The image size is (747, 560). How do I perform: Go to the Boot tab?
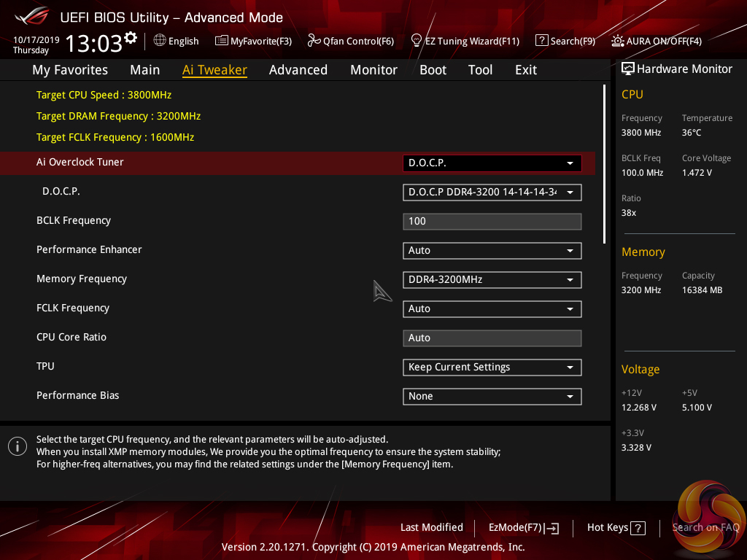pos(433,70)
